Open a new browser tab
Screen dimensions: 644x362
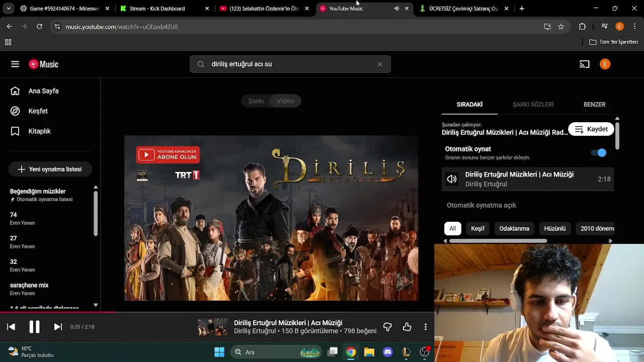click(x=522, y=9)
